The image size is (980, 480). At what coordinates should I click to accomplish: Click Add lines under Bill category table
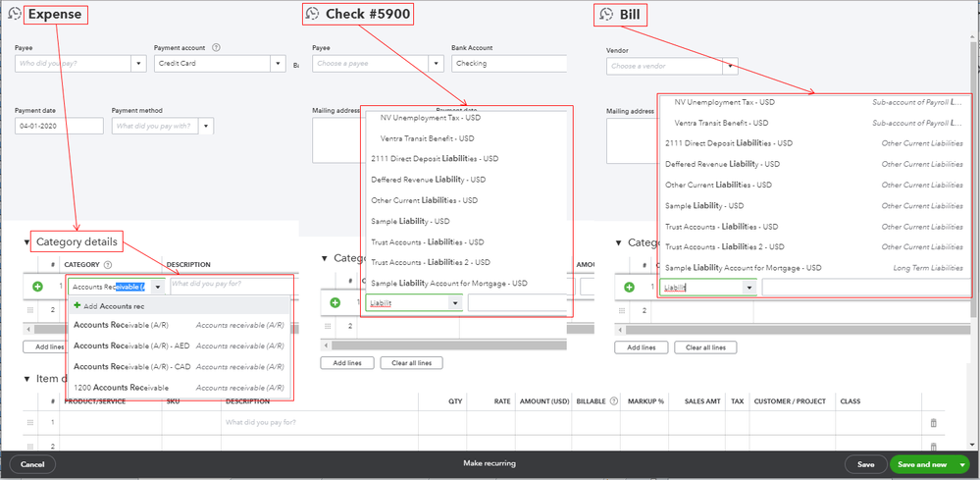tap(642, 347)
